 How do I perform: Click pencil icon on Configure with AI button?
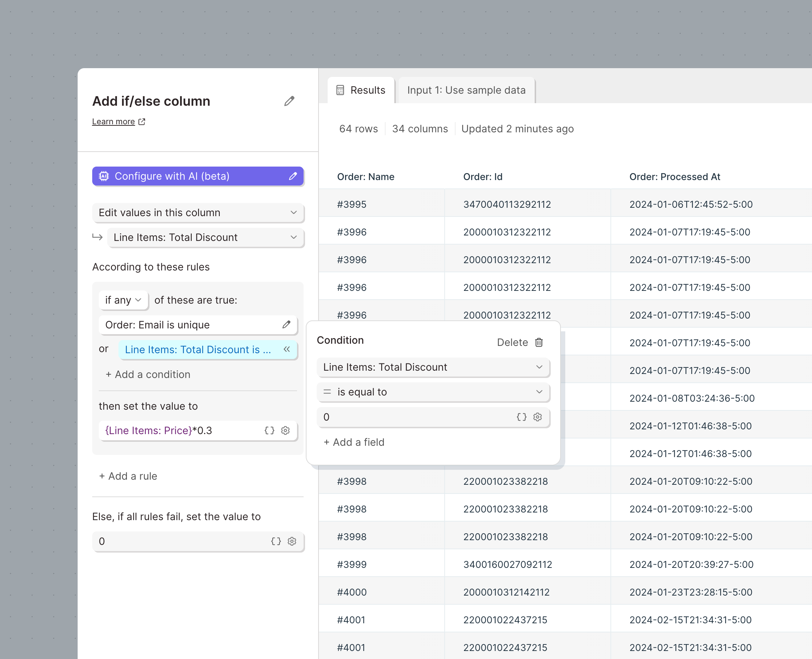293,176
